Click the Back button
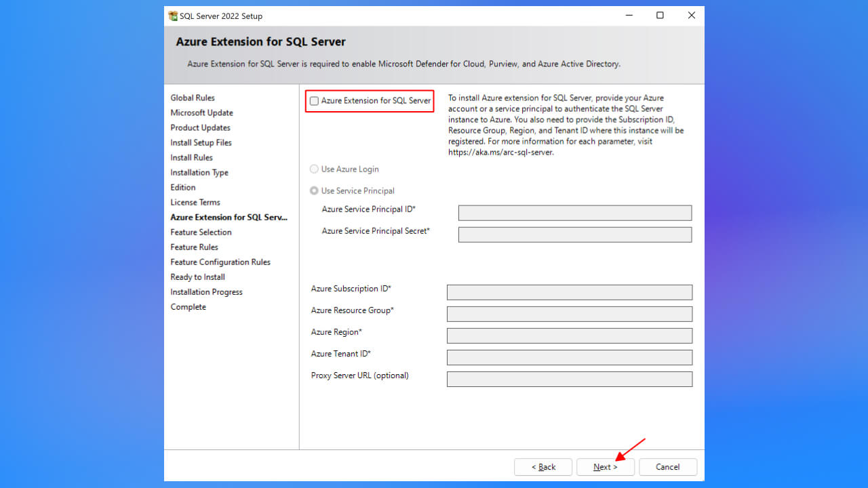This screenshot has height=488, width=868. pyautogui.click(x=543, y=467)
